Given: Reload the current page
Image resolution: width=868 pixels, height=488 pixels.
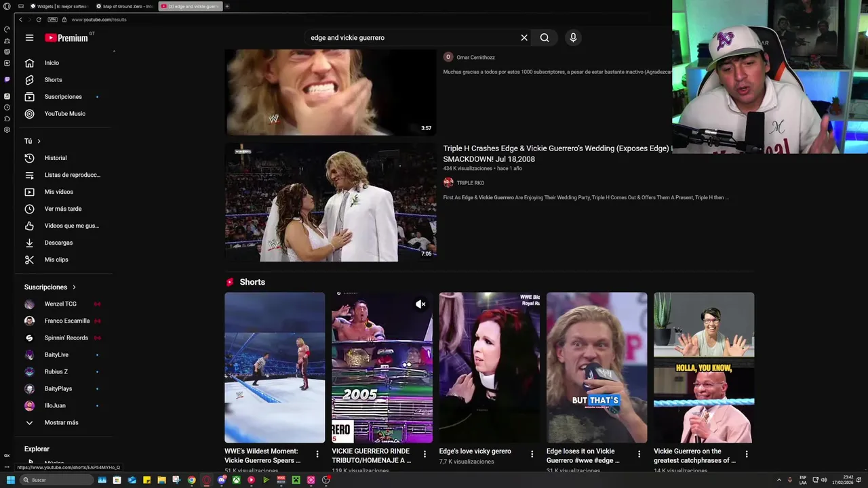Looking at the screenshot, I should point(39,20).
